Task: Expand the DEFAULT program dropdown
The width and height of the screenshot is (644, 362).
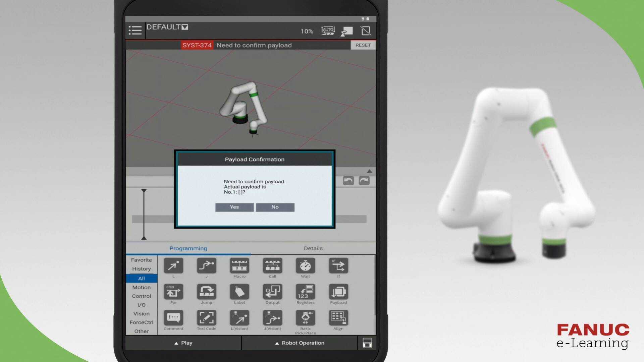Action: point(167,27)
